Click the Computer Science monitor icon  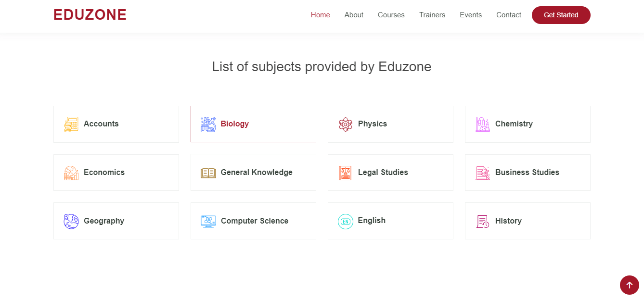point(208,221)
